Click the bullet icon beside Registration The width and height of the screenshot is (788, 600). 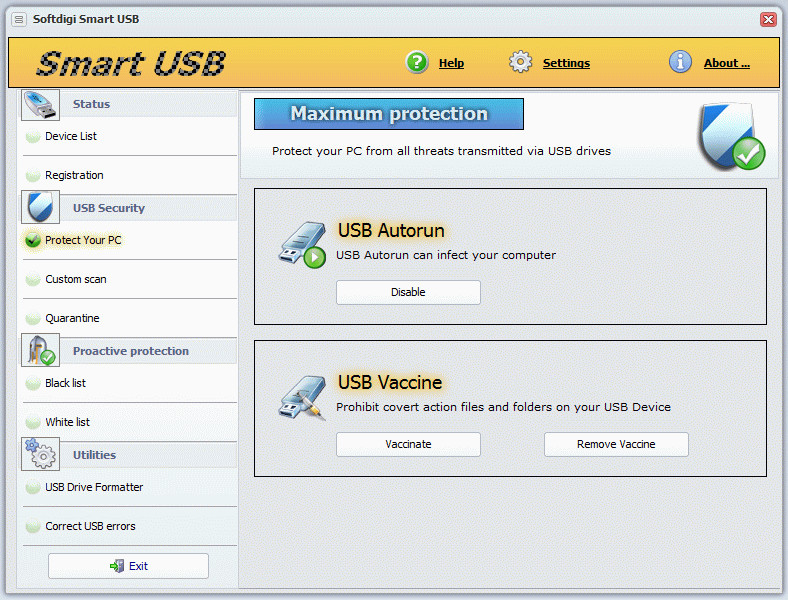pyautogui.click(x=33, y=175)
